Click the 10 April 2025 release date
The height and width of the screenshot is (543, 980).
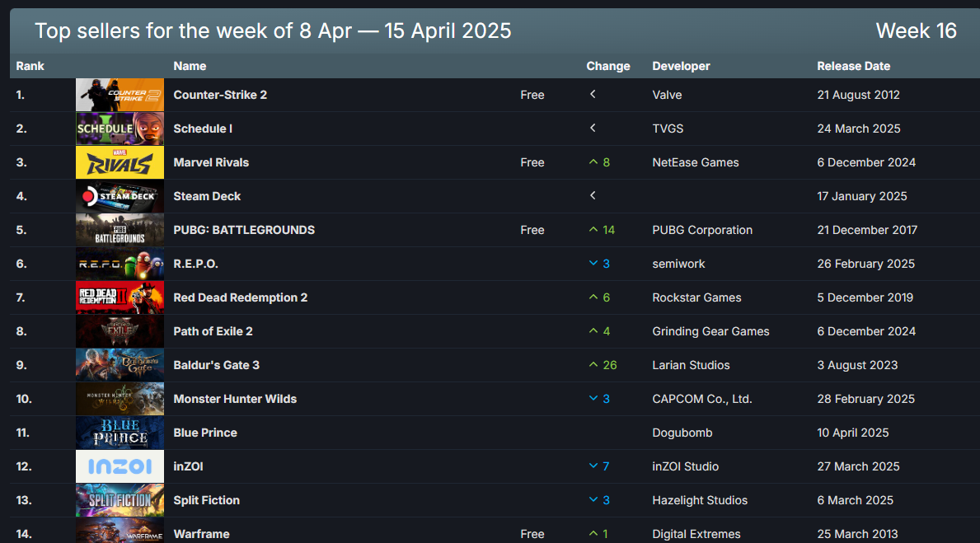click(x=852, y=433)
